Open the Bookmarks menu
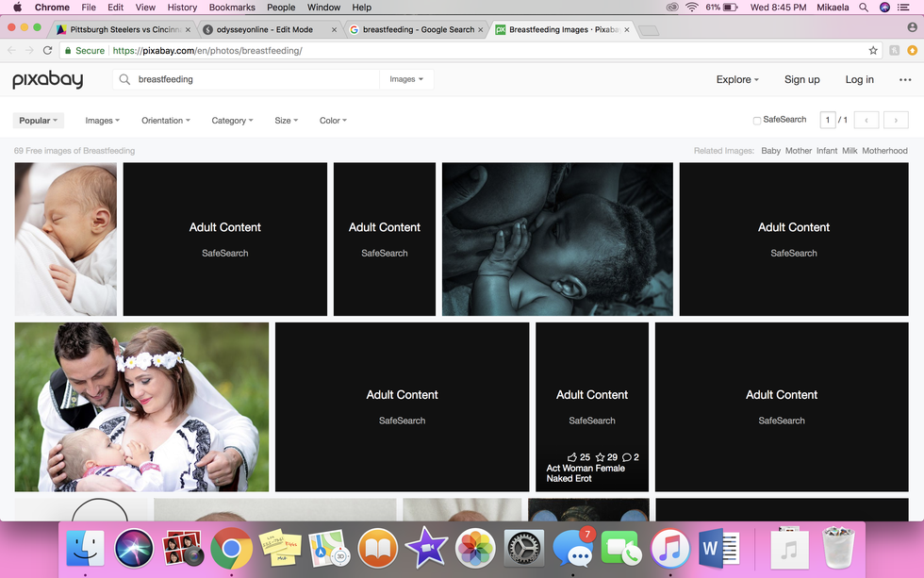Screen dimensions: 924x578 232,8
